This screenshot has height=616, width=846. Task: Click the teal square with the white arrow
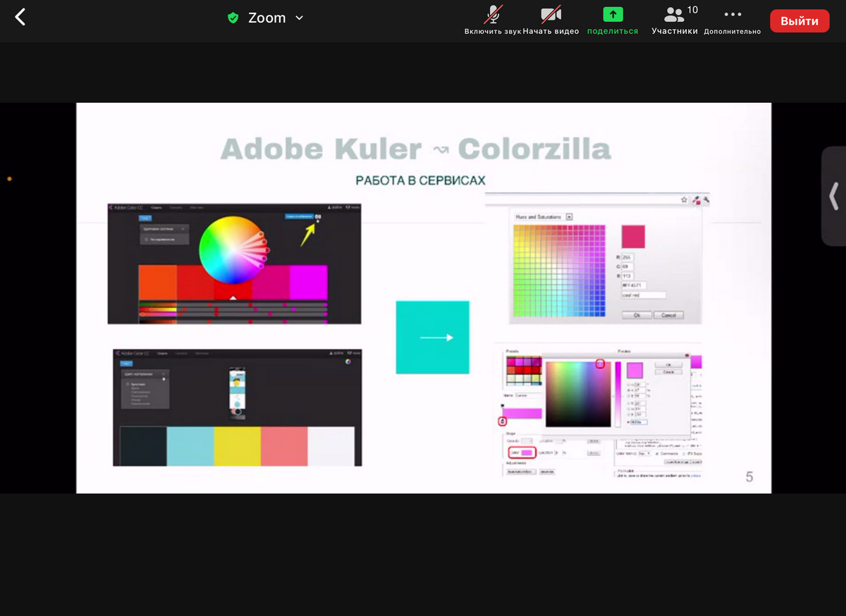click(433, 337)
